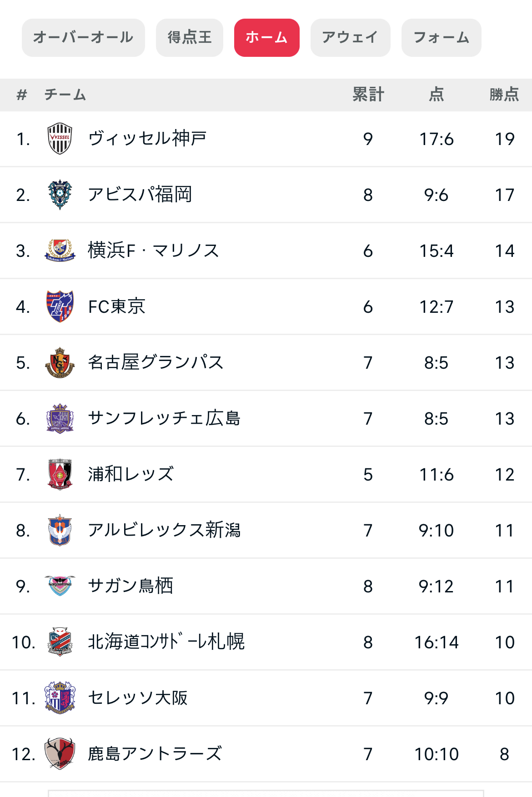Click the Sanfrecce Hiroshima crest
The height and width of the screenshot is (797, 532).
click(x=60, y=418)
